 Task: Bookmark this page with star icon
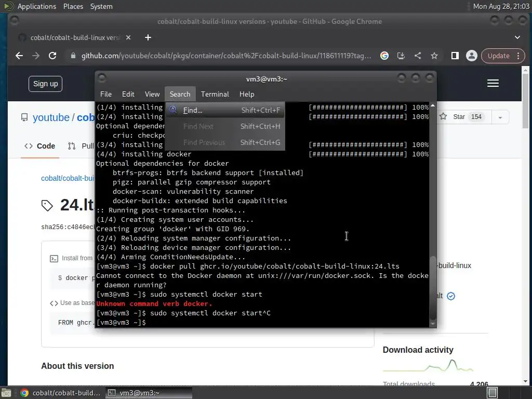click(x=434, y=56)
